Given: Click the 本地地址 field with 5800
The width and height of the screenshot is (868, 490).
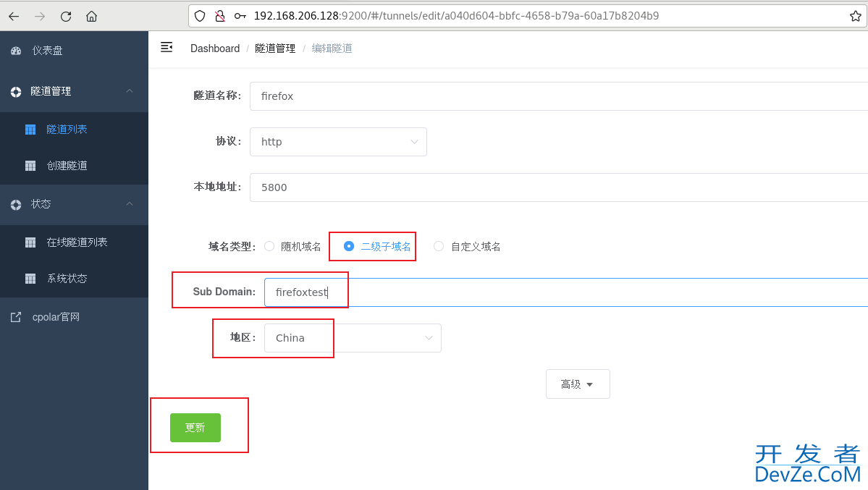Looking at the screenshot, I should pos(559,187).
